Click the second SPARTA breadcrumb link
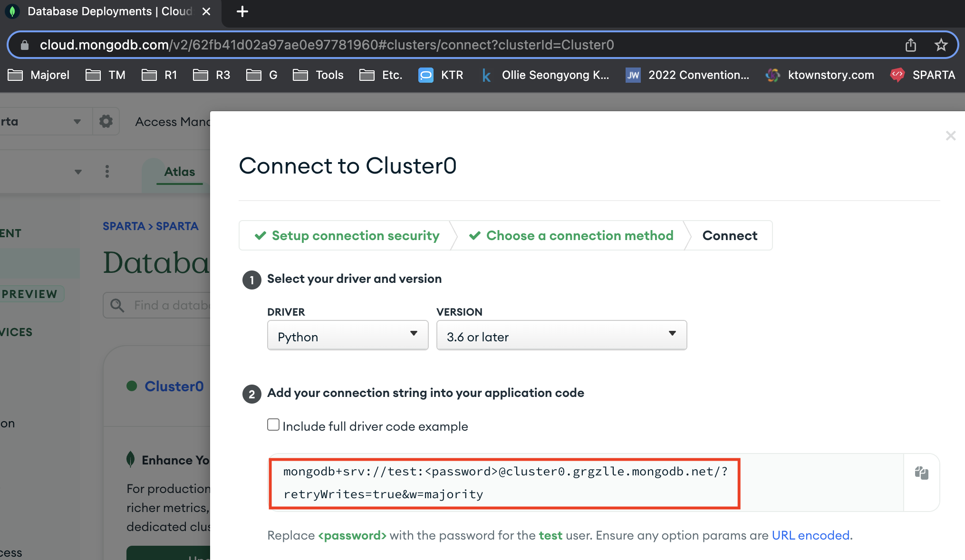Screen dimensions: 965x560 (177, 226)
